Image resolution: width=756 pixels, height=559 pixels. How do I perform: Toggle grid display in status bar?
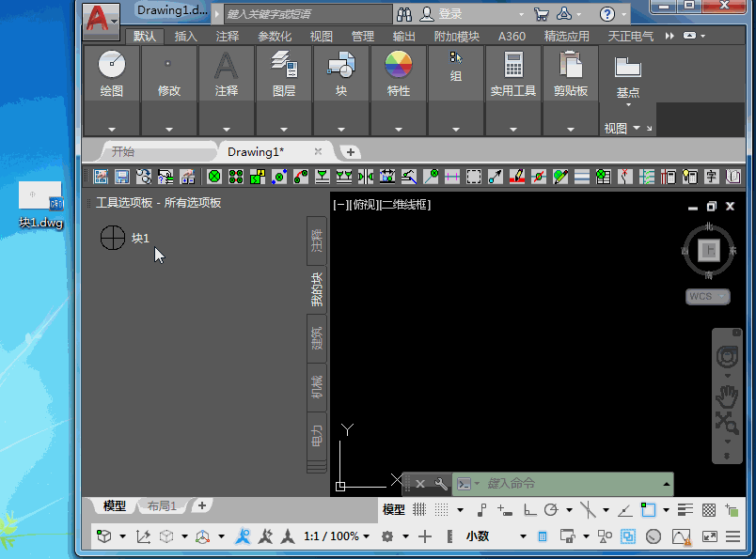pyautogui.click(x=419, y=509)
